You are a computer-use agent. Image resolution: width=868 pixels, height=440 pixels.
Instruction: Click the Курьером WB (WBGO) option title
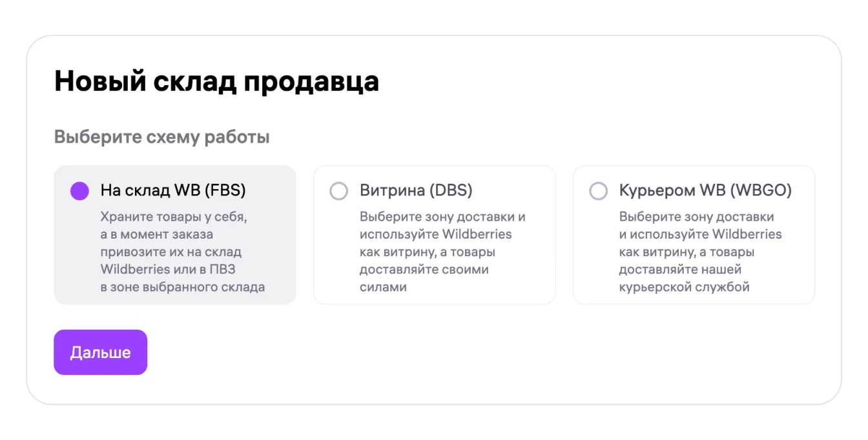point(705,191)
